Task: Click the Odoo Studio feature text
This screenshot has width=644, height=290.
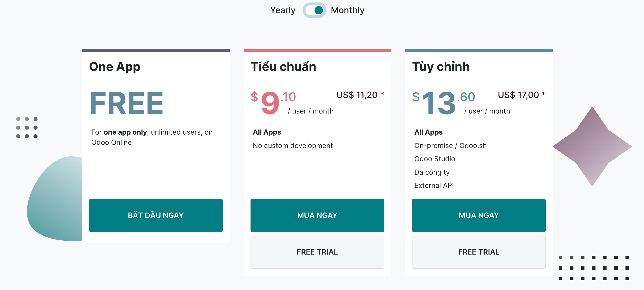Action: tap(434, 159)
